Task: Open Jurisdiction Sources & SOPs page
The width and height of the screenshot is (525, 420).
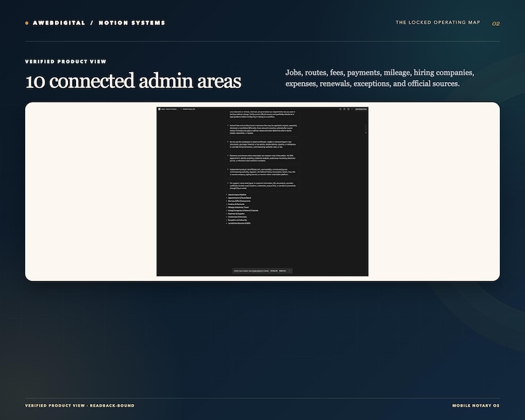Action: point(239,223)
